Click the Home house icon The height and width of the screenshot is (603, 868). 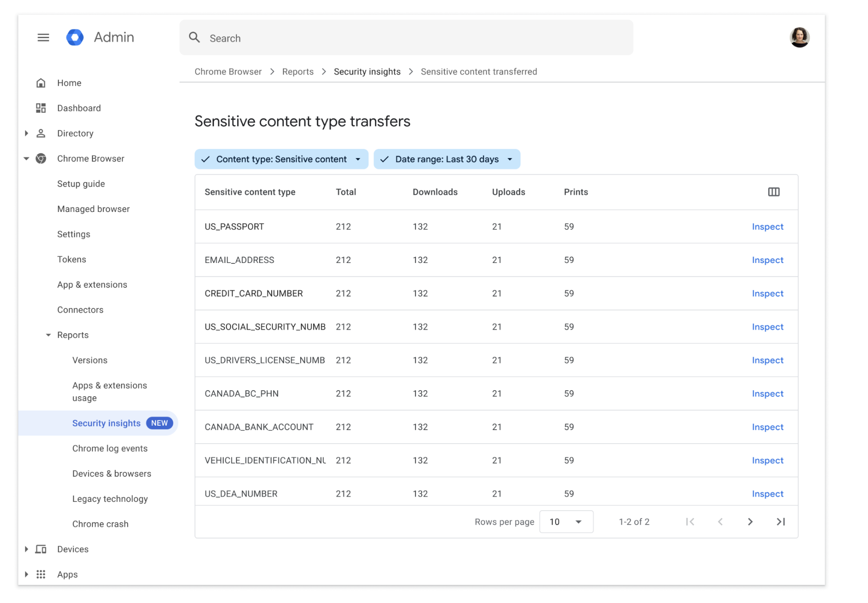(41, 83)
